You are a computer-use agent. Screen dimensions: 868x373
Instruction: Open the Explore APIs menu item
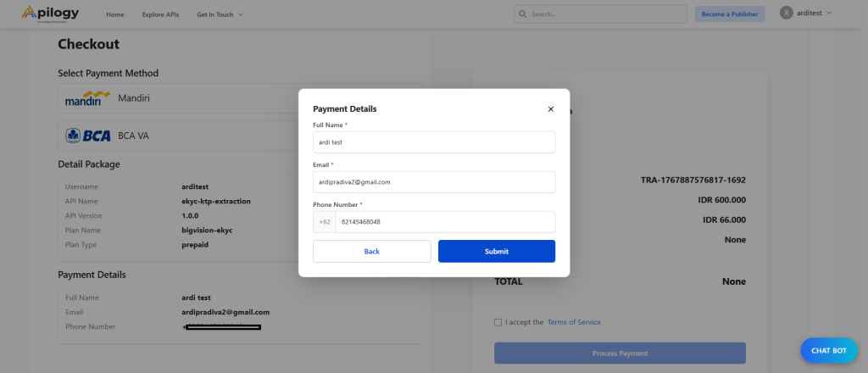click(160, 14)
